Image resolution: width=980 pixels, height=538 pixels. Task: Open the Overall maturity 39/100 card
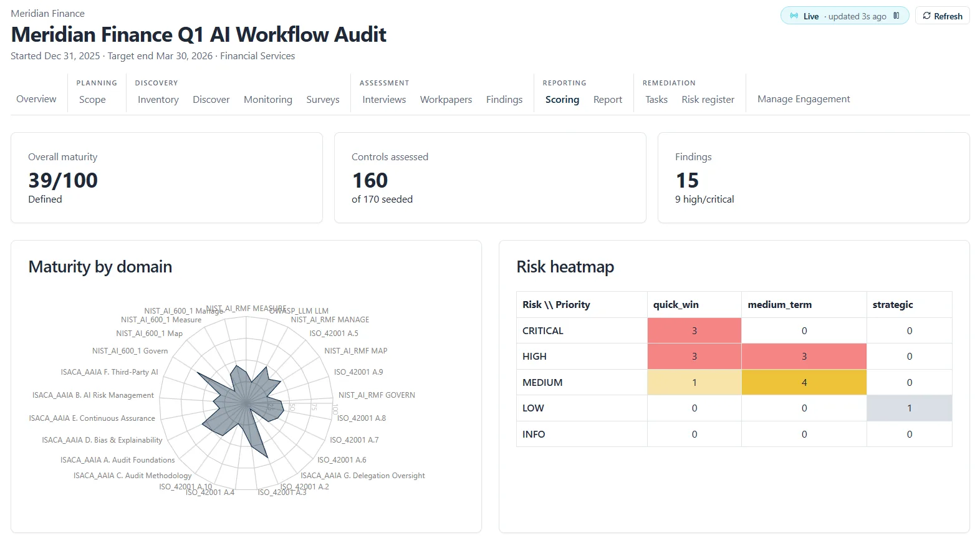(x=166, y=178)
